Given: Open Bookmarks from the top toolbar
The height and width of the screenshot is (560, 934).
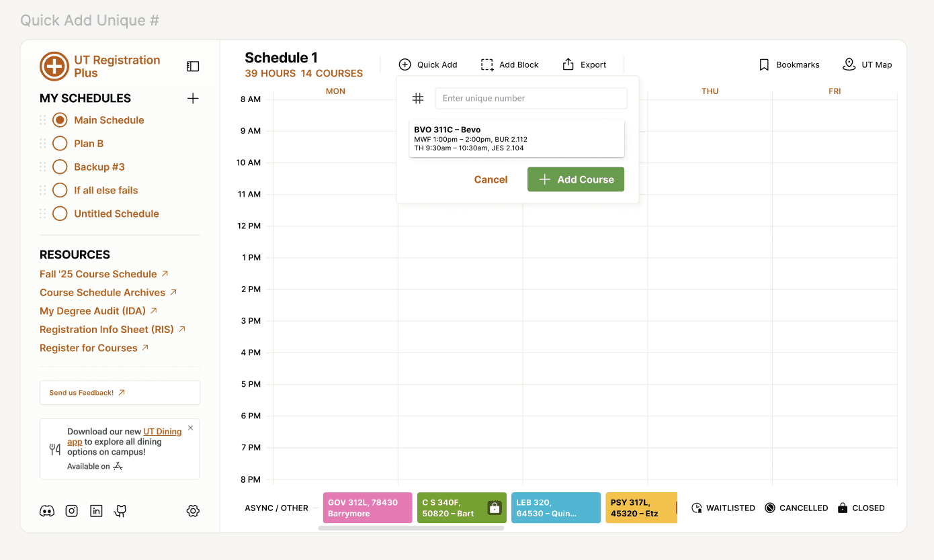Looking at the screenshot, I should point(789,64).
